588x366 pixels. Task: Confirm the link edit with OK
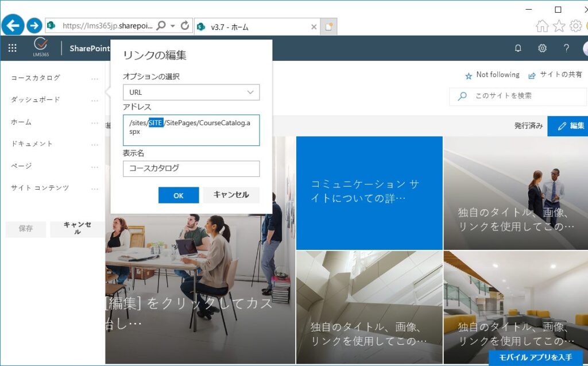click(x=179, y=195)
